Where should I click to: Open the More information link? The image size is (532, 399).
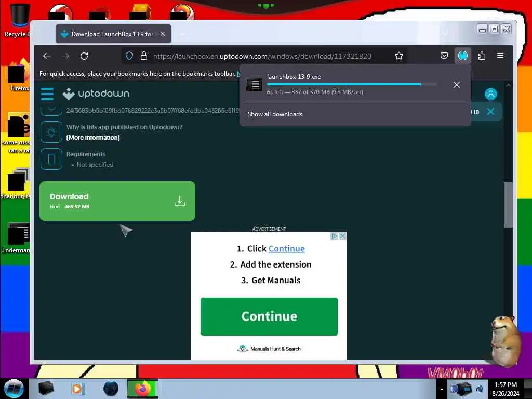(93, 137)
